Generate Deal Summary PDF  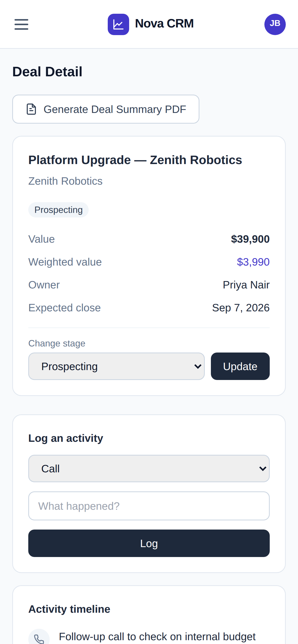106,109
